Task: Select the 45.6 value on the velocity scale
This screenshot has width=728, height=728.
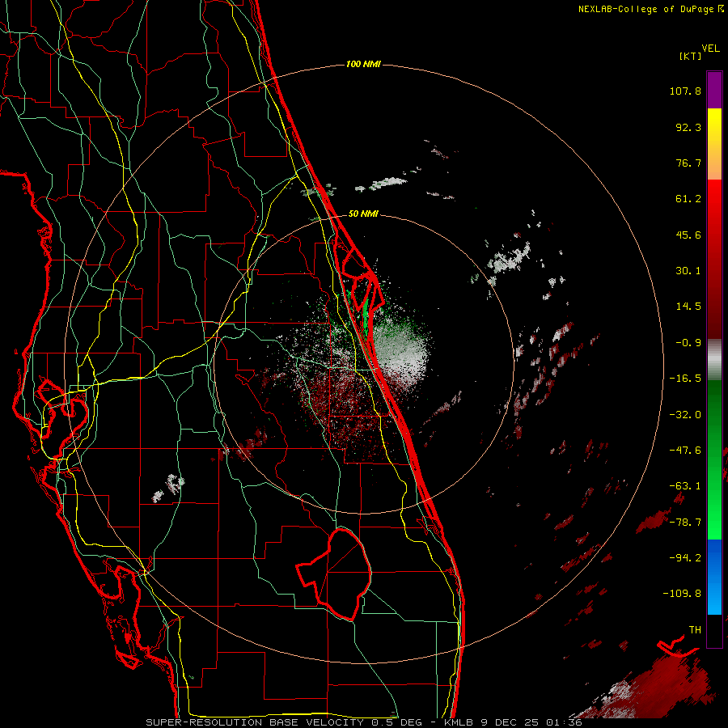Action: pyautogui.click(x=688, y=235)
